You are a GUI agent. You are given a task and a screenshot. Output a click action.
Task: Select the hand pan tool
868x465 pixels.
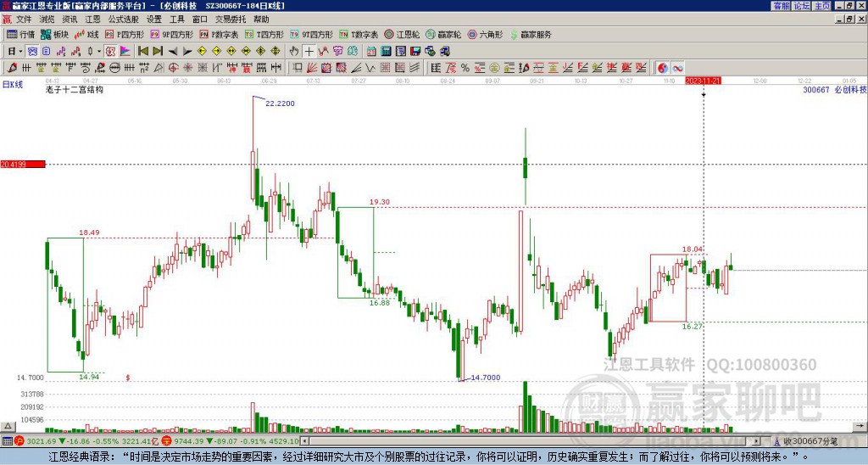294,51
